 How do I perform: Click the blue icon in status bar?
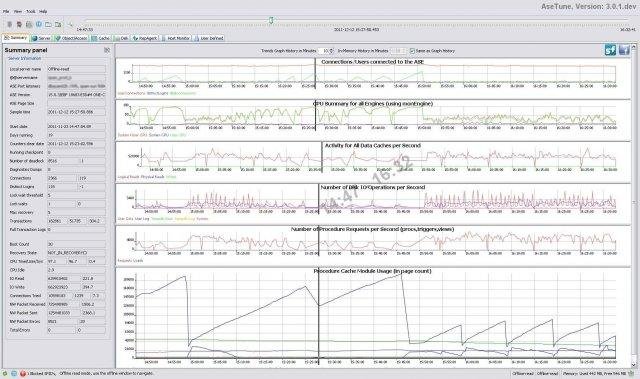pos(14,373)
